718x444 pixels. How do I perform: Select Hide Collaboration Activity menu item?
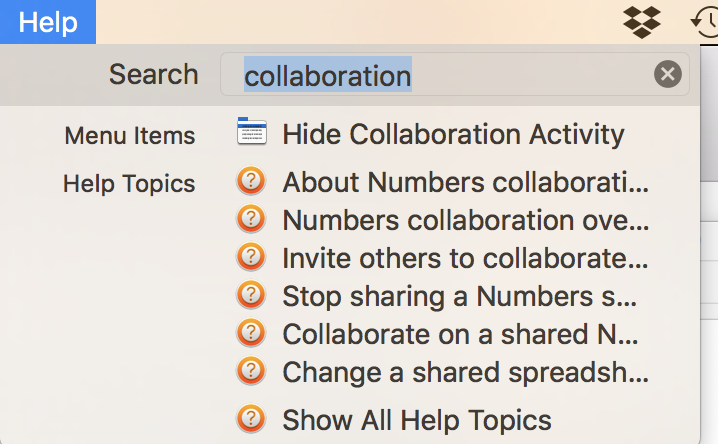coord(453,134)
